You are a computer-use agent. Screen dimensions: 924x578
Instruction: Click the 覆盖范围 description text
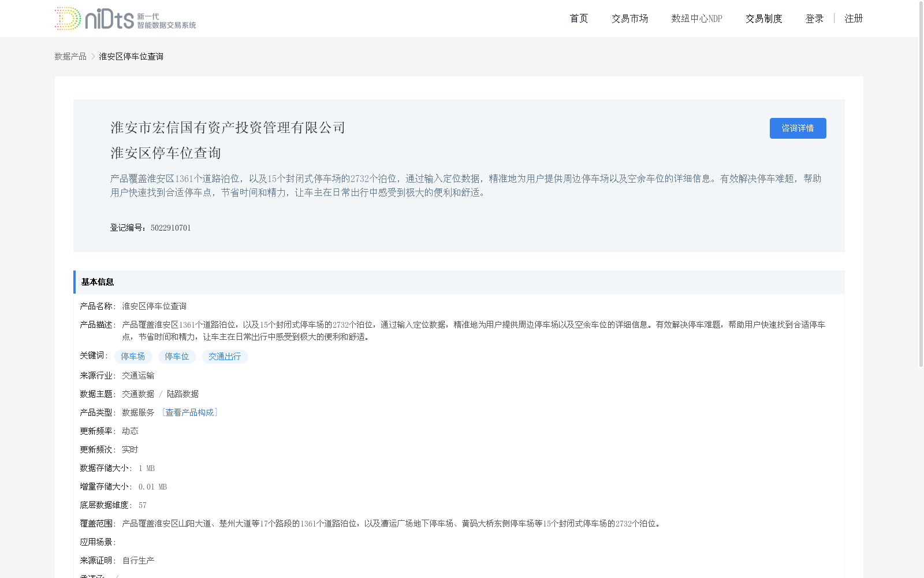pos(392,524)
